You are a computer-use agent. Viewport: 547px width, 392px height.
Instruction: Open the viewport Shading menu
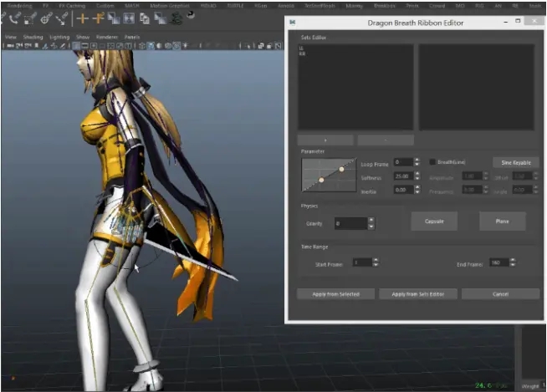tap(33, 37)
